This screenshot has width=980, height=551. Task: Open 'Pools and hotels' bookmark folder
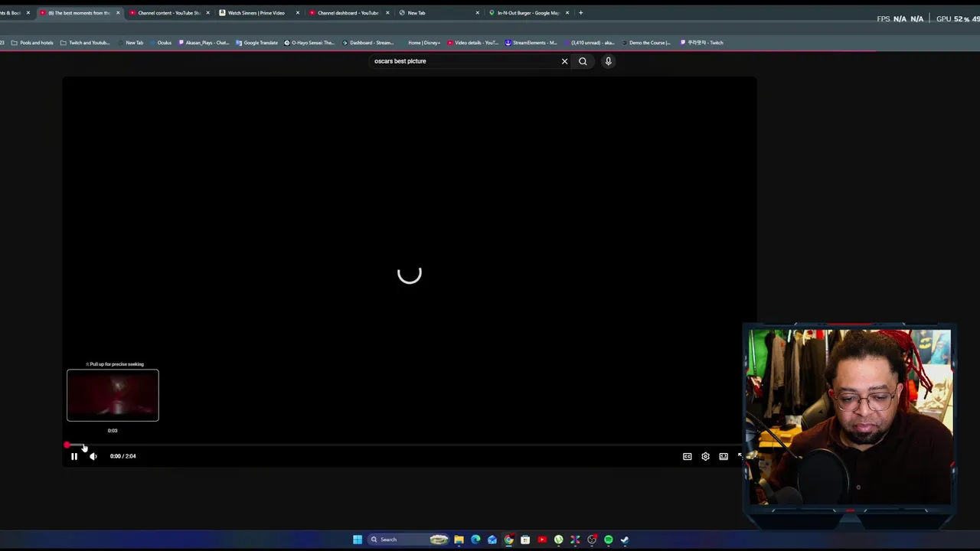click(32, 43)
